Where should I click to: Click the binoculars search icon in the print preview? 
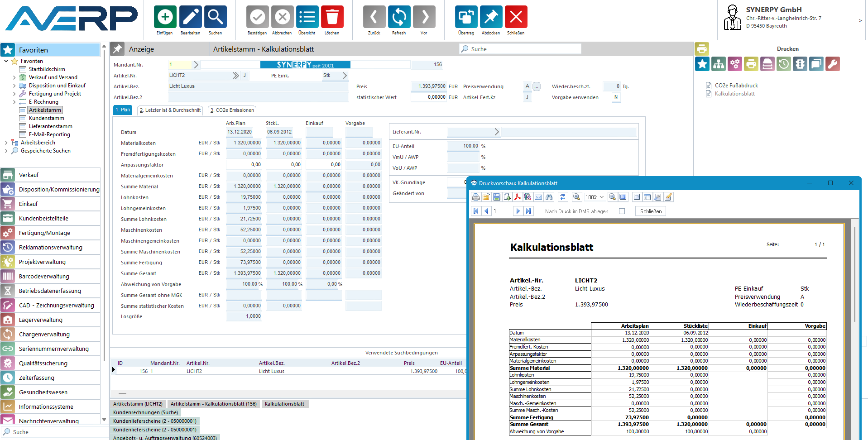549,197
